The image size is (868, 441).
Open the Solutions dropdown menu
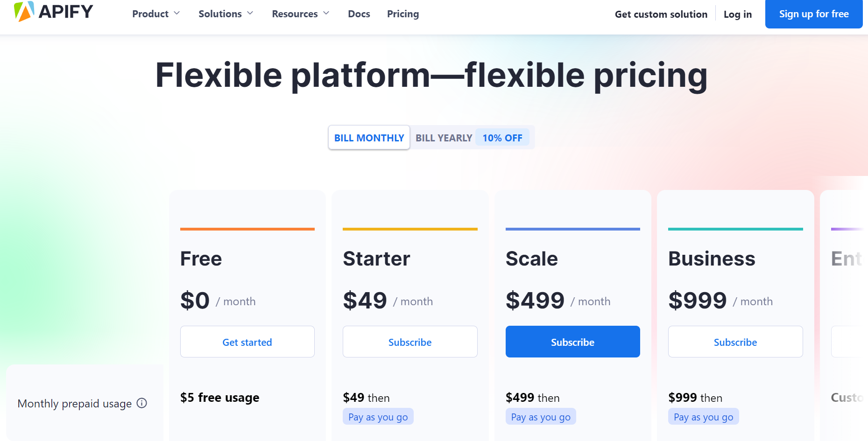coord(226,14)
